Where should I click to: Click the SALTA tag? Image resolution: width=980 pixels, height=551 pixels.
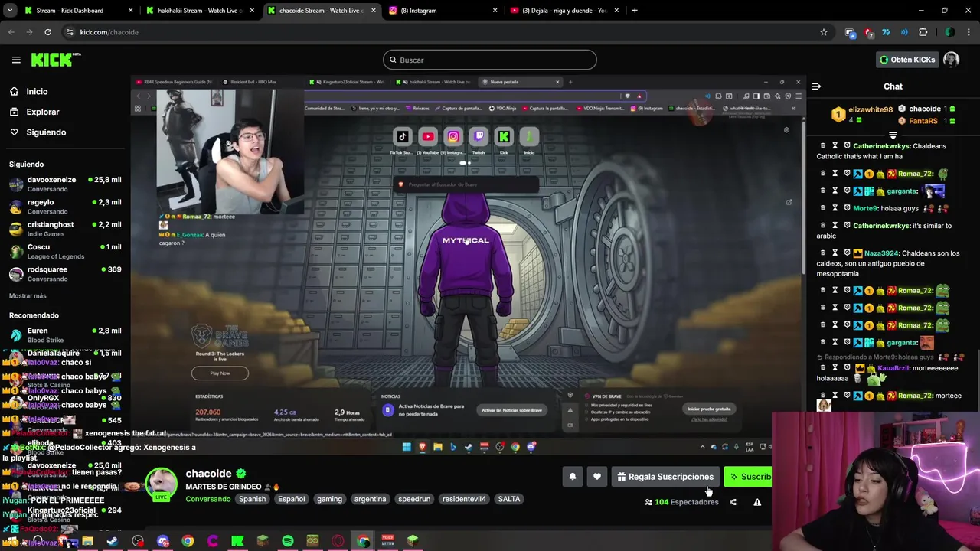click(x=509, y=499)
